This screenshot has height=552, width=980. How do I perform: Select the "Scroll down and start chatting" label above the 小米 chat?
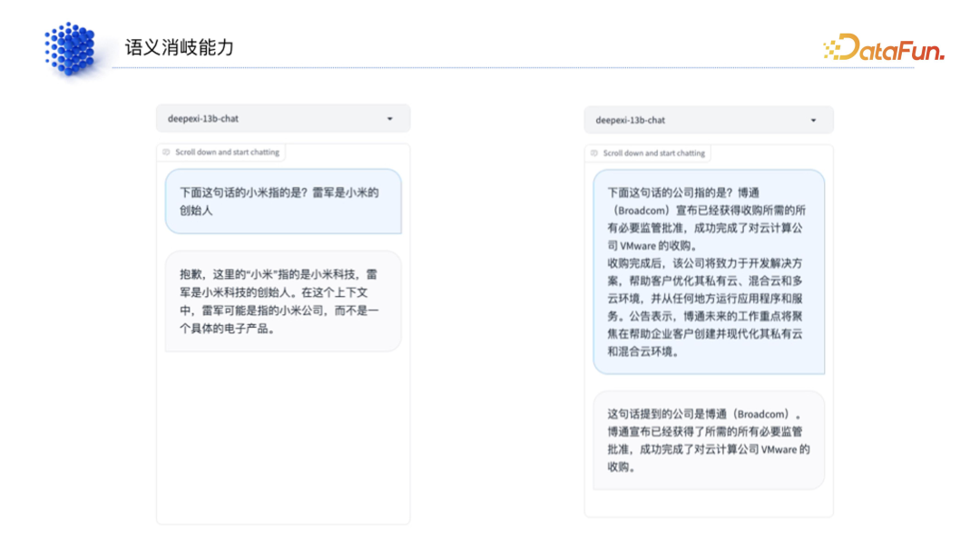(x=227, y=153)
